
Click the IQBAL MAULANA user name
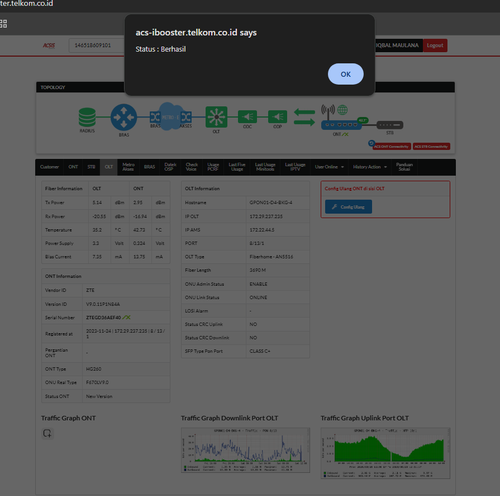tap(397, 45)
